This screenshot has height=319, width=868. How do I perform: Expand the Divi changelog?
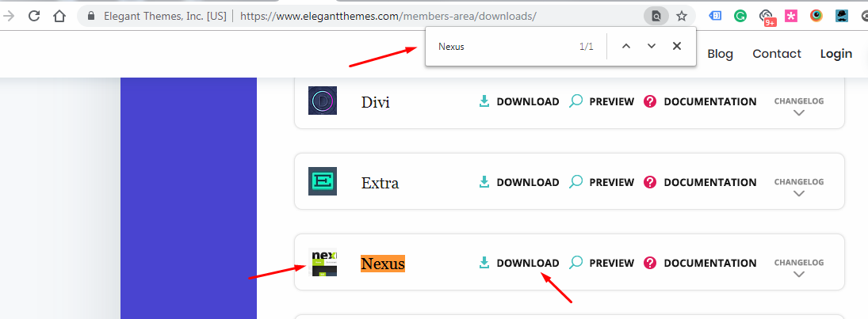tap(798, 107)
